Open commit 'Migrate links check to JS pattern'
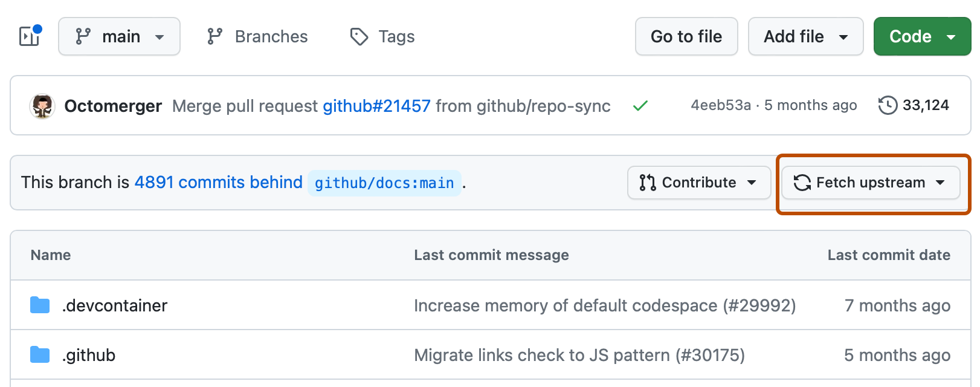The height and width of the screenshot is (387, 980). click(x=579, y=355)
